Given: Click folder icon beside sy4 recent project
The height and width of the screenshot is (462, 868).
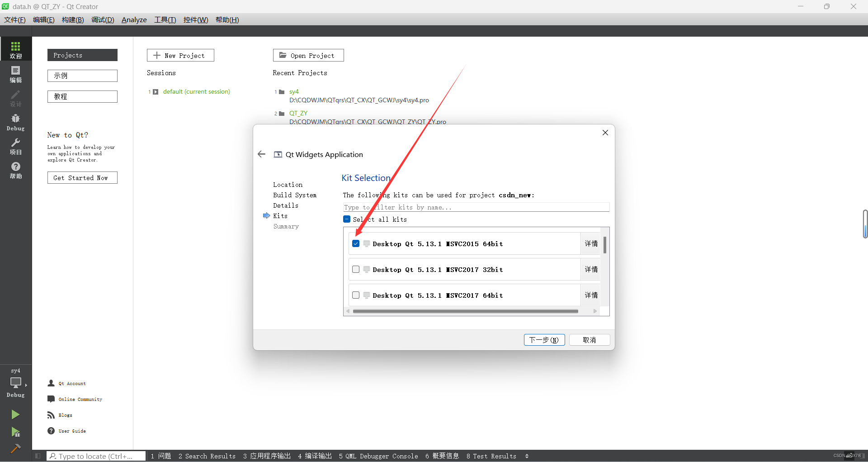Looking at the screenshot, I should [x=282, y=92].
